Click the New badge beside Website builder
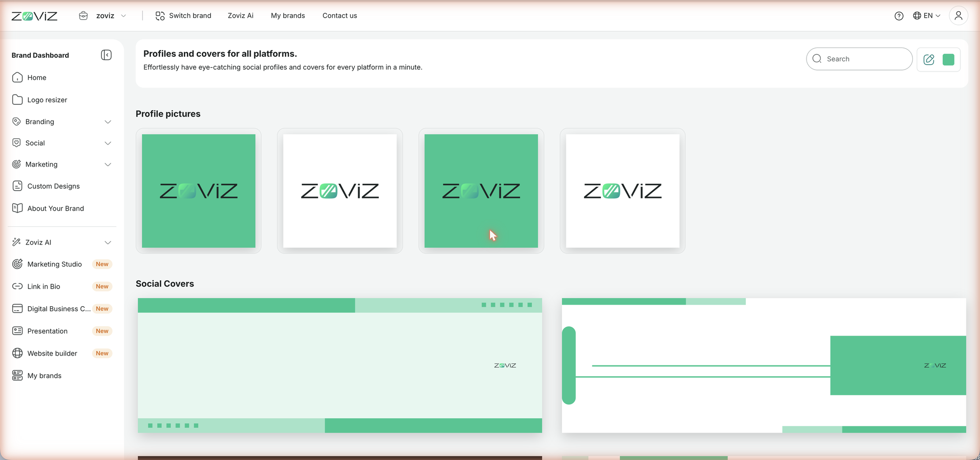The width and height of the screenshot is (980, 460). (x=102, y=353)
